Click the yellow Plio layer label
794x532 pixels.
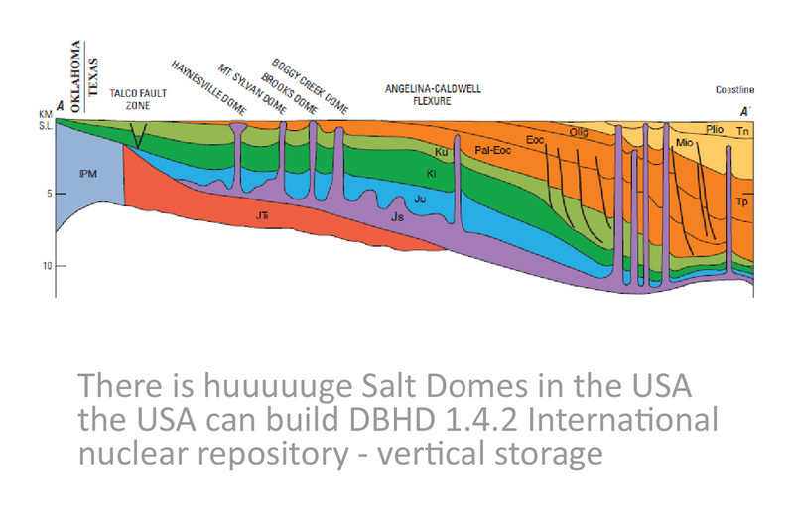pos(714,129)
